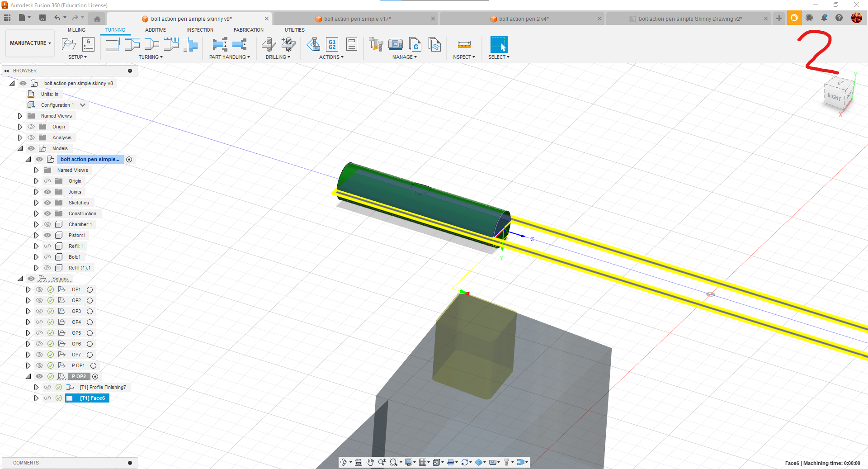Screen dimensions: 868x469
Task: Toggle visibility of the Chamber:1 component
Action: (47, 224)
